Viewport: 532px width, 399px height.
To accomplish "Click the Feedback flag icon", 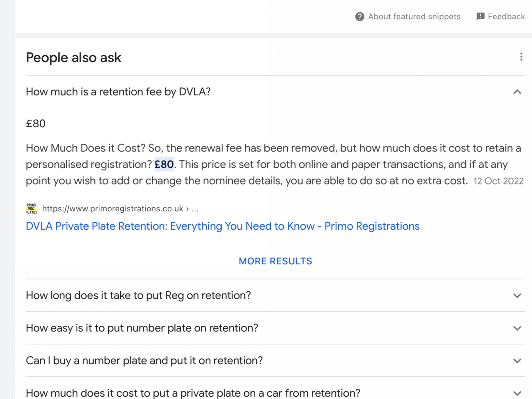I will coord(480,16).
